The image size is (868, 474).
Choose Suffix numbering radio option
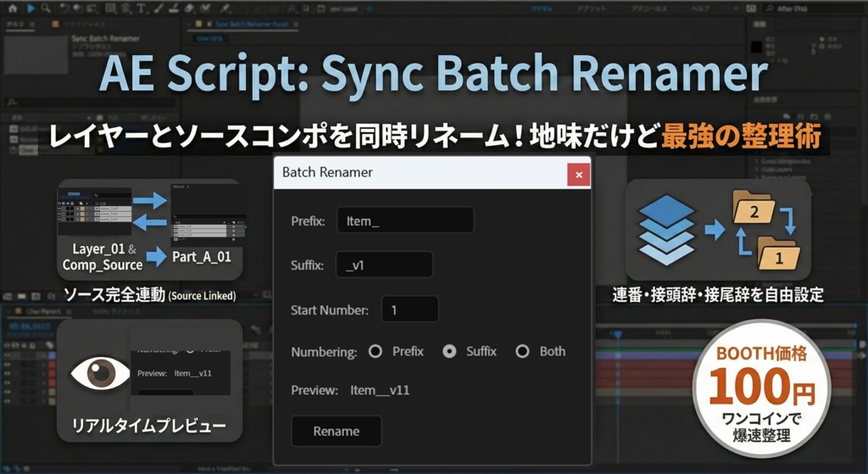coord(449,351)
